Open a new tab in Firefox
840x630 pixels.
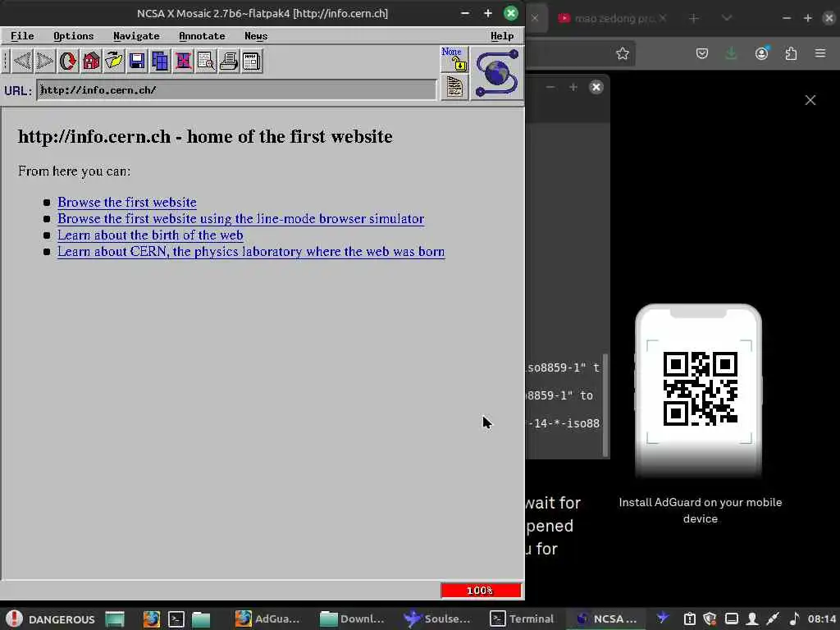(x=694, y=18)
